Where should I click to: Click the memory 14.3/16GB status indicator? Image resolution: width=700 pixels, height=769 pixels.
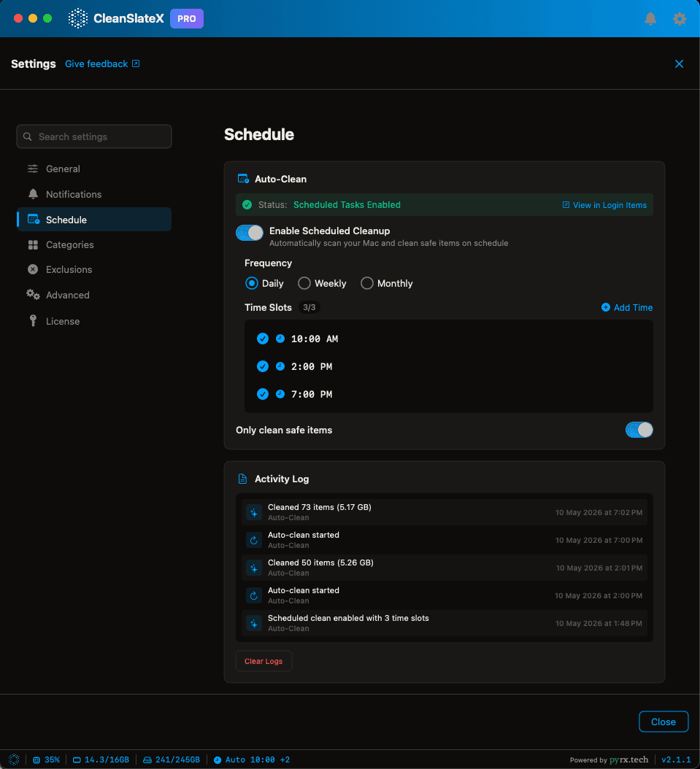[x=101, y=760]
